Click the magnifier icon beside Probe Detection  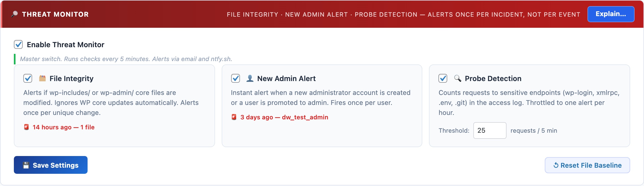458,79
